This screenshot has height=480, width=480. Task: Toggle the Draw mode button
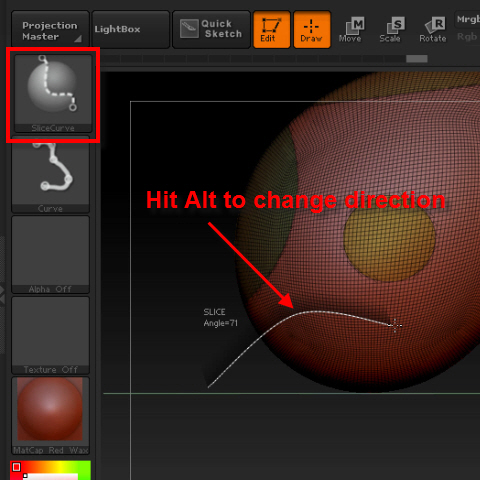pyautogui.click(x=312, y=29)
